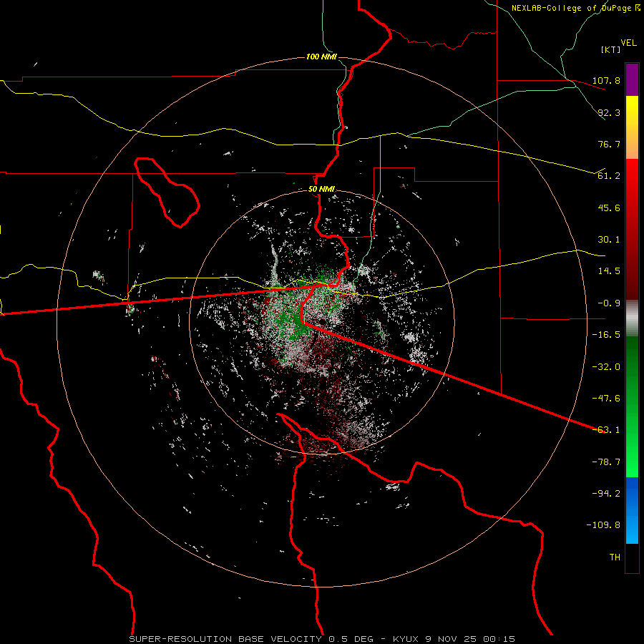Click the -109.8 legend value
The height and width of the screenshot is (644, 644).
tap(604, 525)
